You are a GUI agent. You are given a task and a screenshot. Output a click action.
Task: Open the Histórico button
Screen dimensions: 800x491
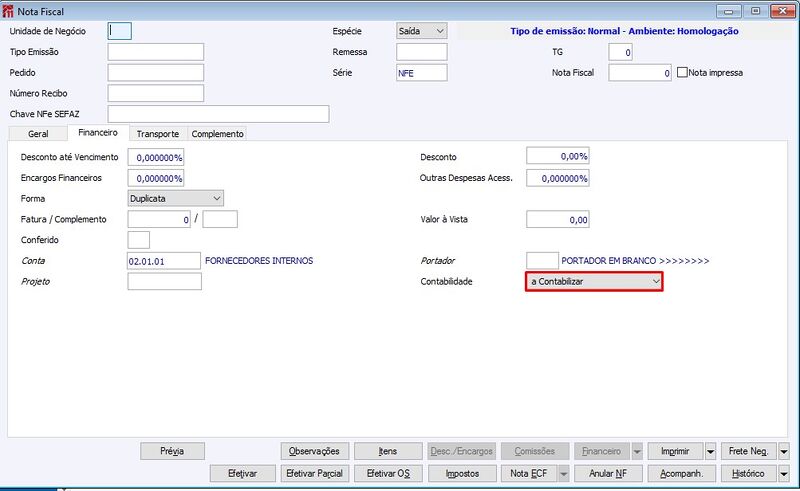pos(748,474)
